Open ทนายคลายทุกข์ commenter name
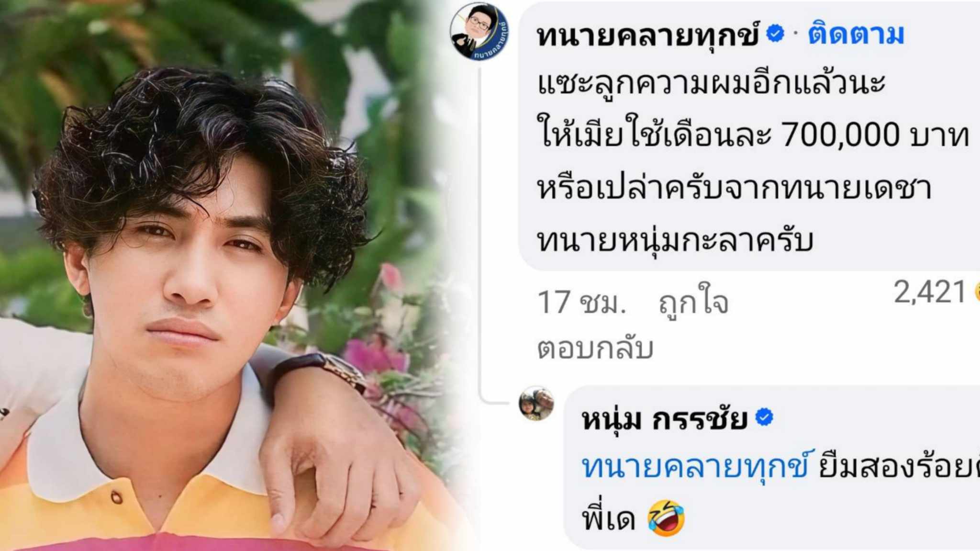Viewport: 980px width, 551px height. (x=648, y=35)
